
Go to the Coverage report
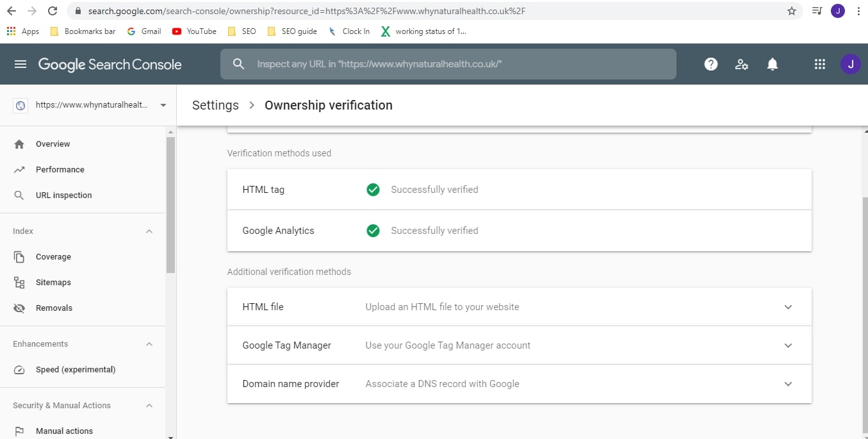[53, 256]
